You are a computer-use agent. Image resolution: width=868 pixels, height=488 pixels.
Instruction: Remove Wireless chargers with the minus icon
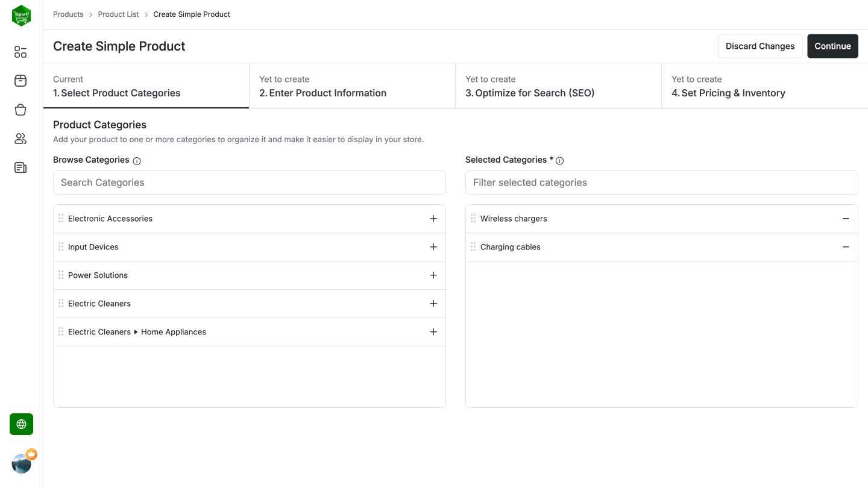coord(846,218)
